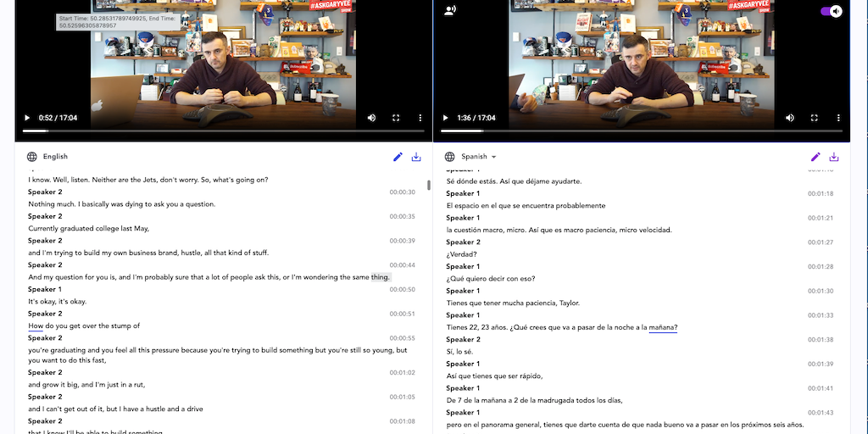Click underlined word 'mañana?' in Spanish transcript
This screenshot has width=868, height=434.
click(x=663, y=327)
